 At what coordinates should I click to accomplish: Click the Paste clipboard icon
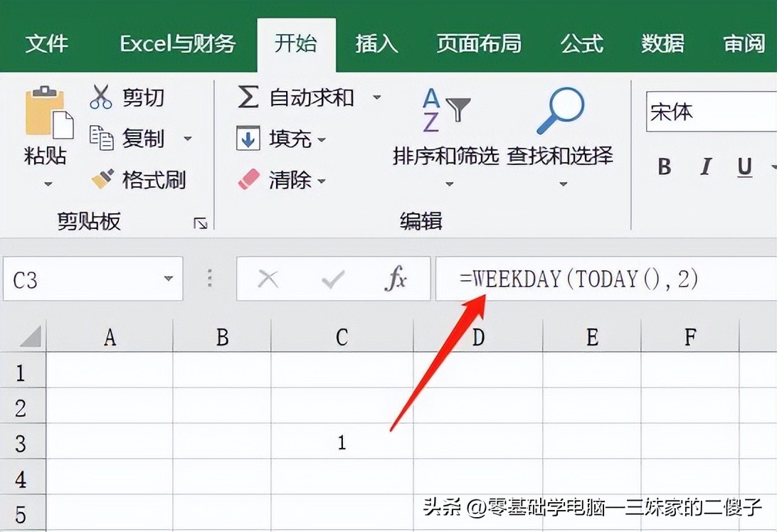pos(48,114)
